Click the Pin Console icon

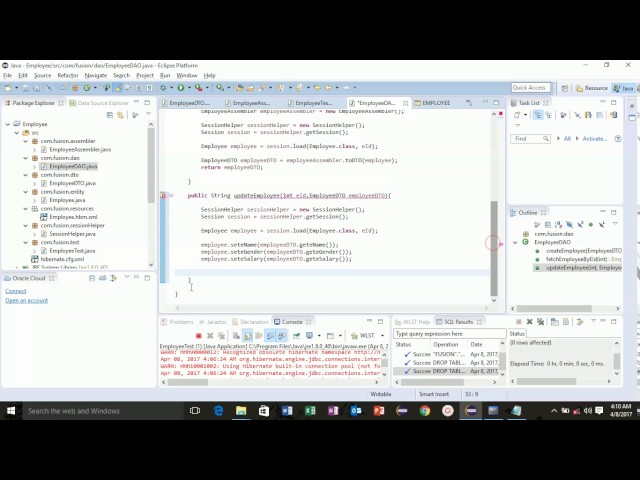coord(297,336)
